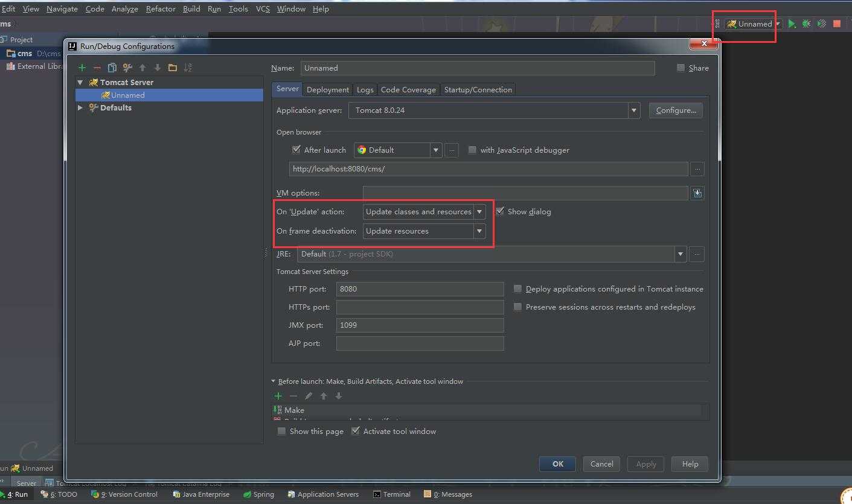Image resolution: width=852 pixels, height=504 pixels.
Task: Enable with JavaScript debugger checkbox
Action: point(472,150)
